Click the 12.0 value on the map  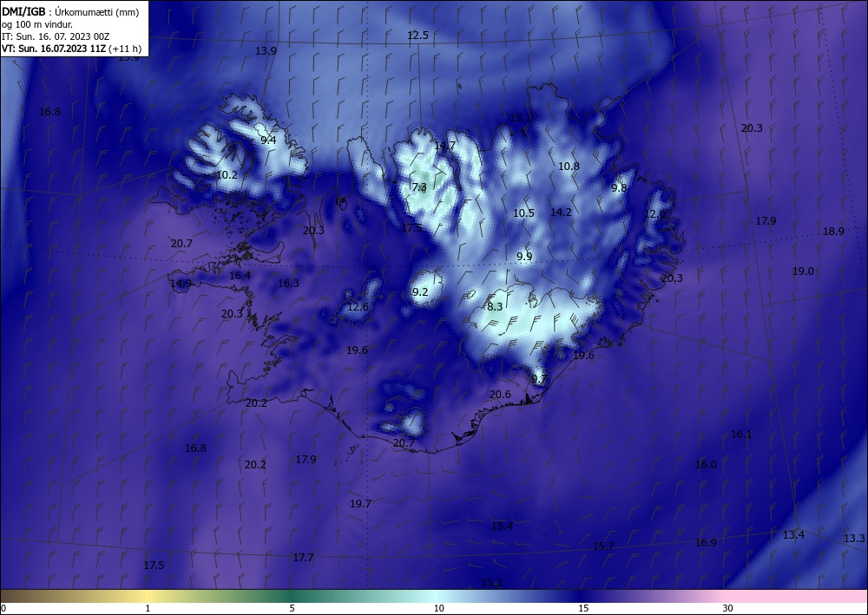pos(654,214)
